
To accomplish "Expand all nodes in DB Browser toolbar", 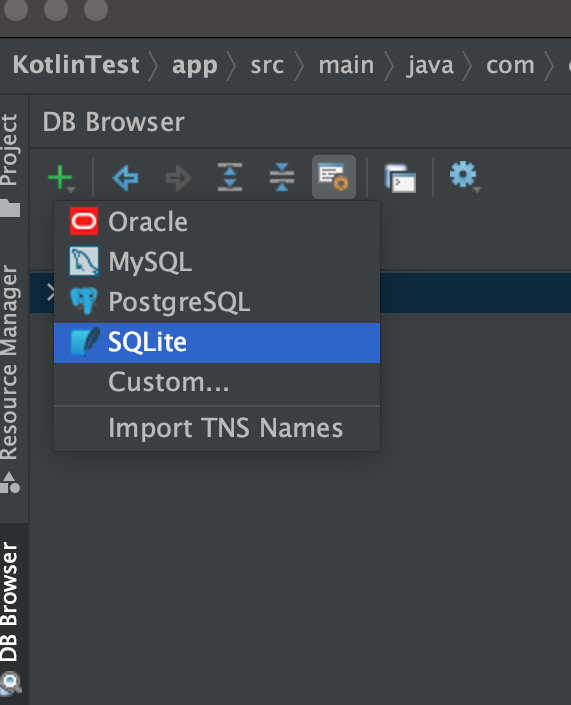I will [230, 177].
